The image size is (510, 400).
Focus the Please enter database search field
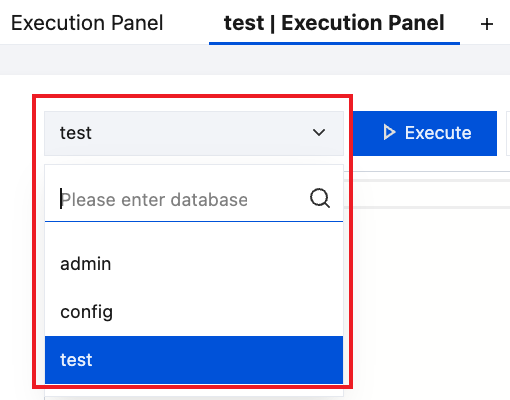pos(194,199)
